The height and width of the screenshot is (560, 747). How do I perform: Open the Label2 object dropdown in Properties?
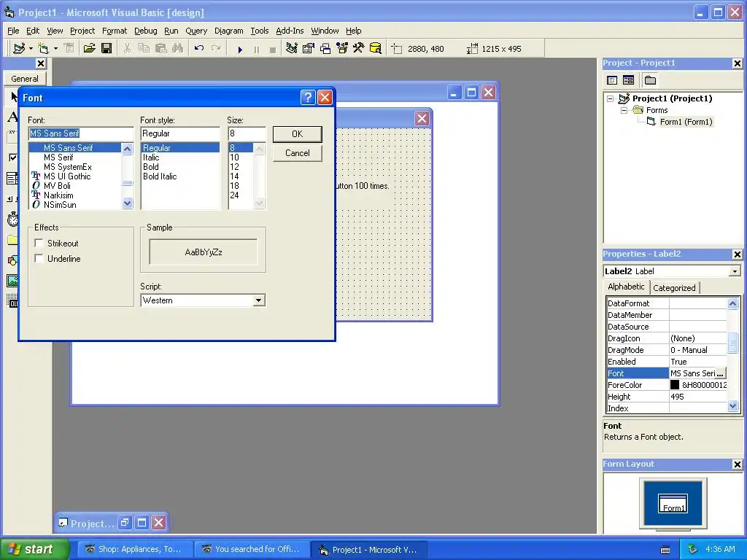[735, 271]
